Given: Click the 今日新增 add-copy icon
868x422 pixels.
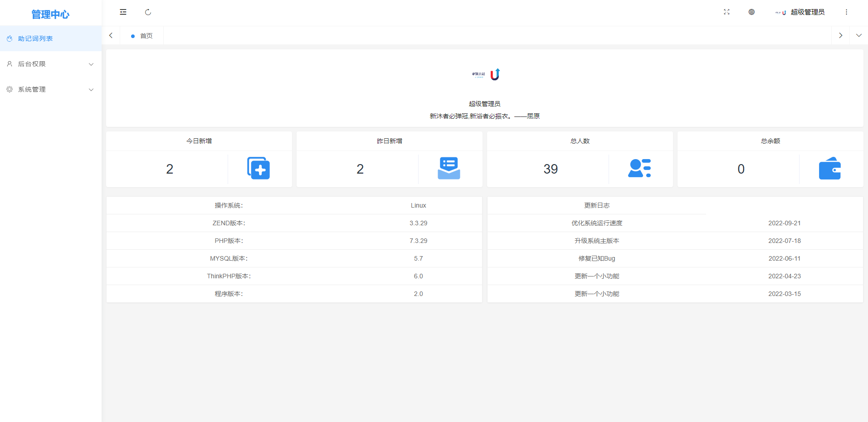Looking at the screenshot, I should pos(258,169).
